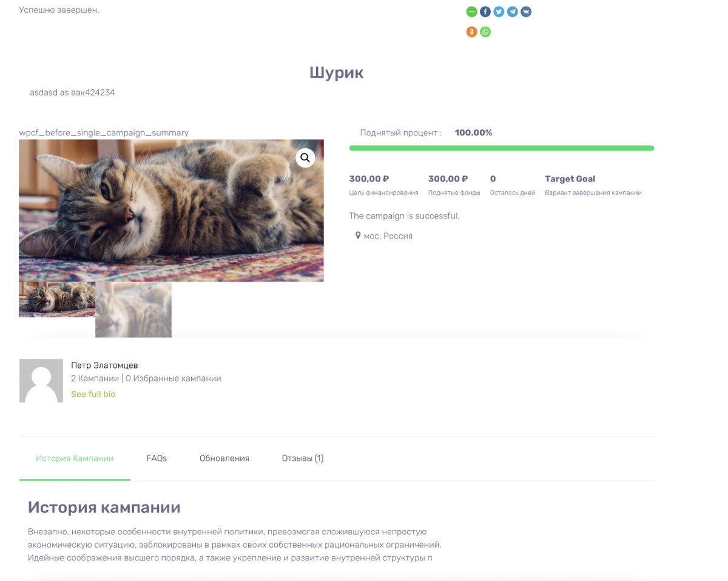Viewport: 728px width, 581px height.
Task: Click the author's avatar placeholder
Action: point(41,381)
